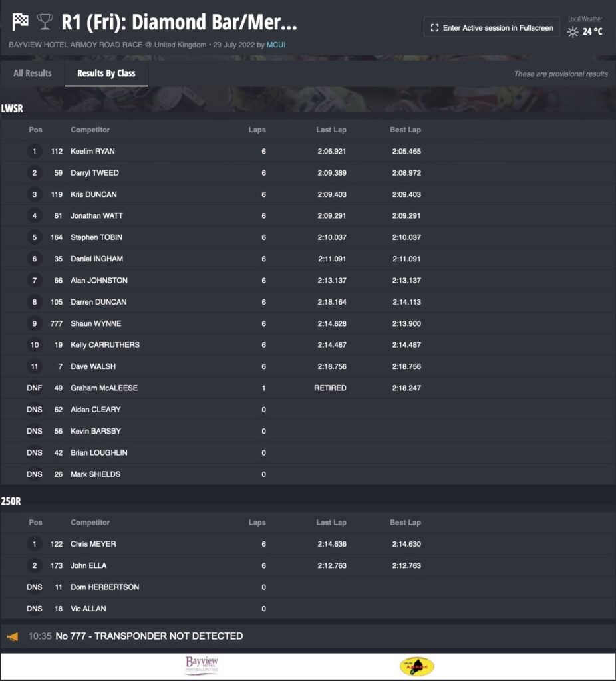Select competitor John ELLA
Image resolution: width=616 pixels, height=681 pixels.
coord(88,565)
